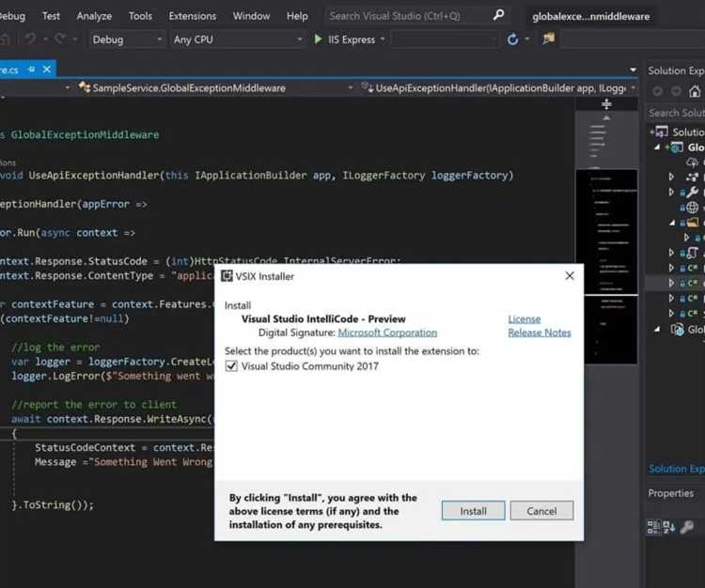
Task: Close the open .cs editor tab
Action: (x=47, y=70)
